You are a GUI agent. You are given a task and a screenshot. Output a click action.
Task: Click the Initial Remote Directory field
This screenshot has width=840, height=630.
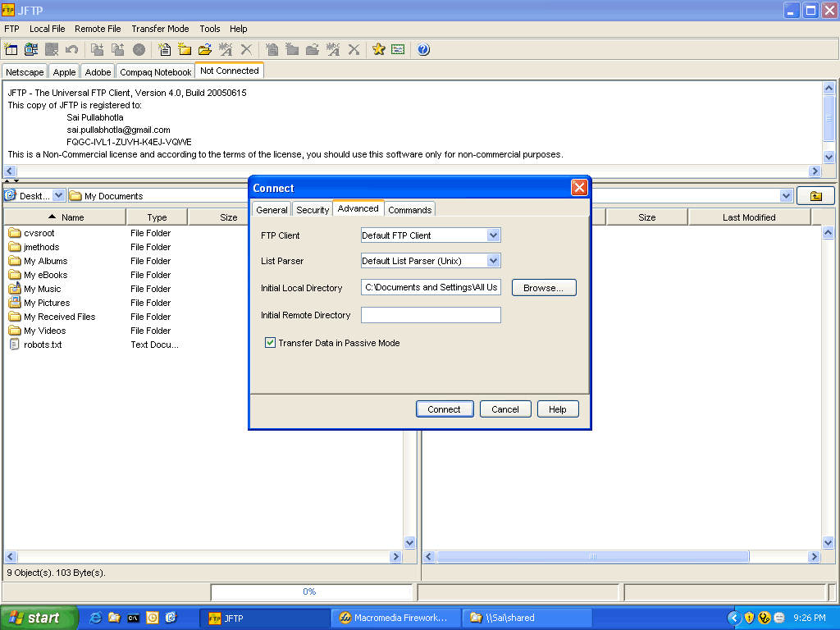[x=431, y=315]
